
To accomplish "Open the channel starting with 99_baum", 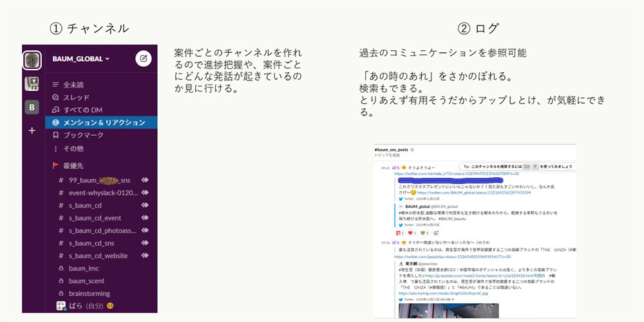I will (101, 180).
